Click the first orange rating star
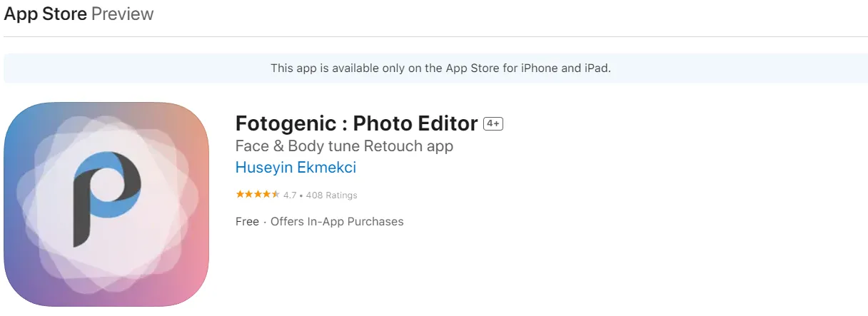This screenshot has width=868, height=316. 240,195
